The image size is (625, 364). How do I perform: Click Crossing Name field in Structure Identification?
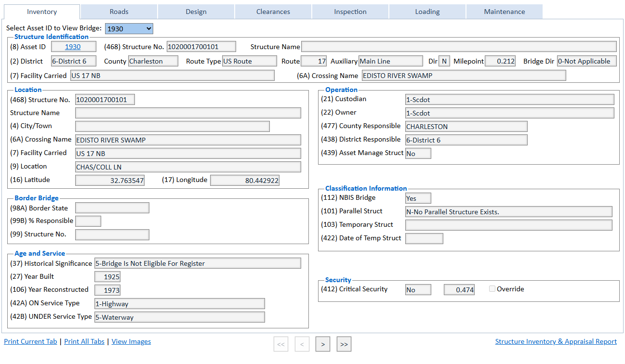tap(464, 76)
